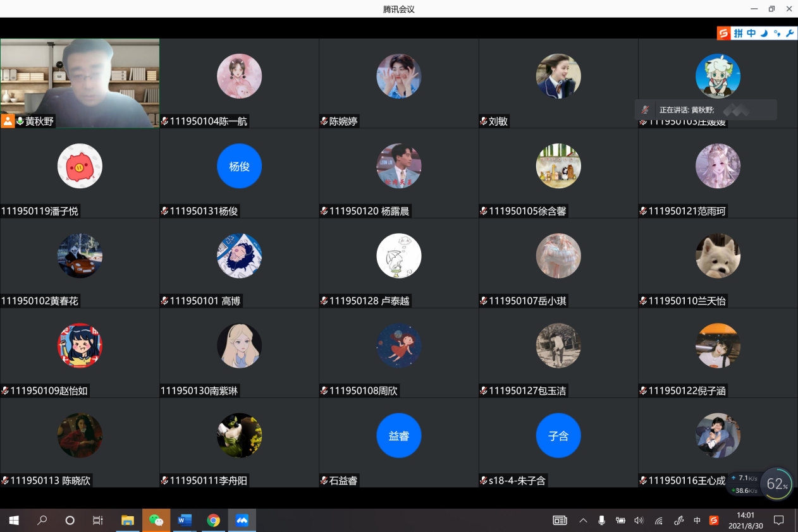Toggle the punctuation mode on IME toolbar
Image resolution: width=798 pixels, height=532 pixels.
(777, 33)
